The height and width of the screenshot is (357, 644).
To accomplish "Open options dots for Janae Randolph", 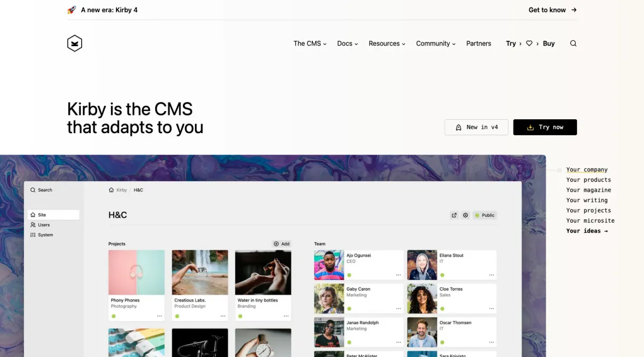I will [x=398, y=342].
